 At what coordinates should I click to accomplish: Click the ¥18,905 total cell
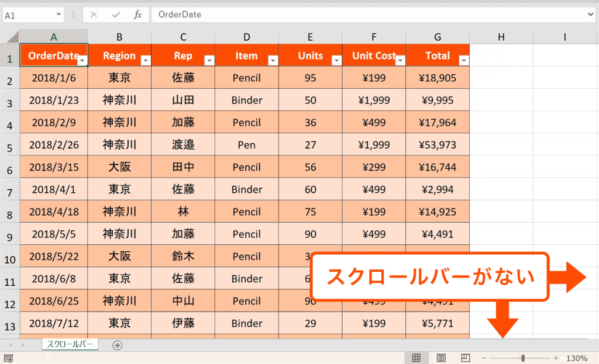click(438, 78)
